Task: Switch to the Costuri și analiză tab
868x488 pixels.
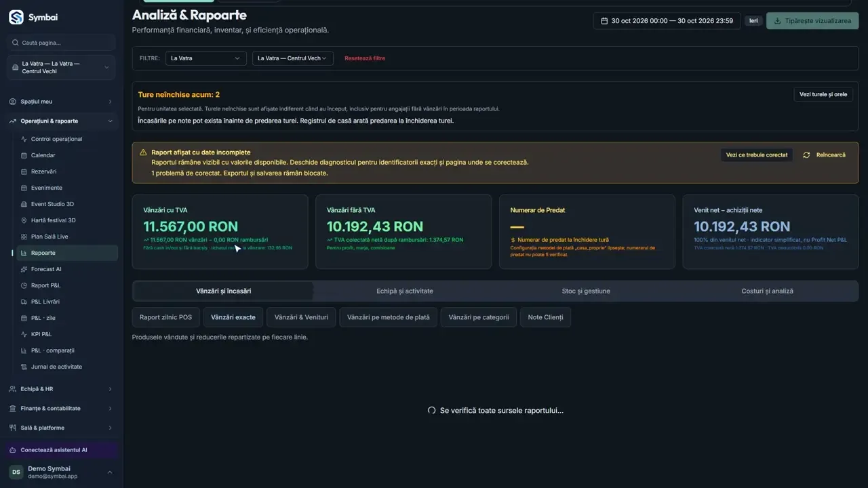Action: tap(767, 291)
